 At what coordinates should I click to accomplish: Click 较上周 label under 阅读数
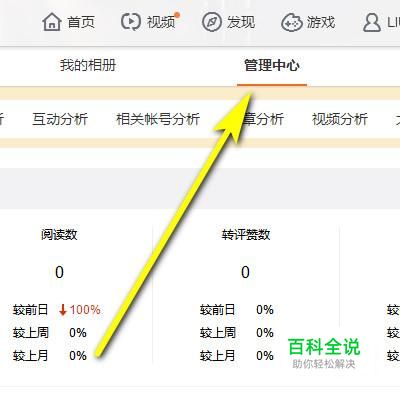[31, 333]
